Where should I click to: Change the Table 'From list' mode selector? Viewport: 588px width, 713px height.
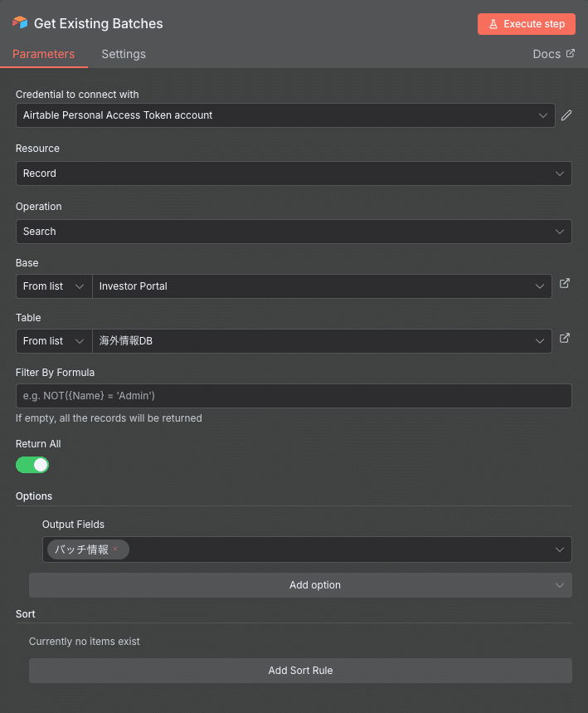click(54, 341)
